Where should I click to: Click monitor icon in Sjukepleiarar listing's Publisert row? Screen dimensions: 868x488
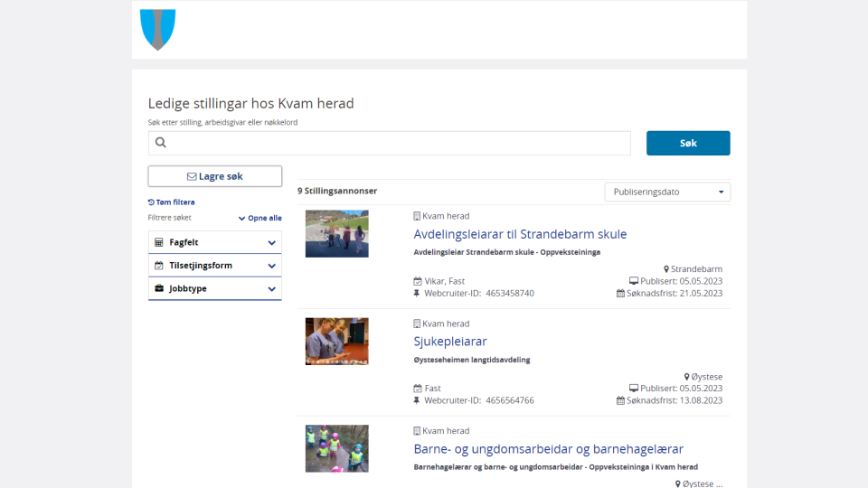[x=634, y=389]
